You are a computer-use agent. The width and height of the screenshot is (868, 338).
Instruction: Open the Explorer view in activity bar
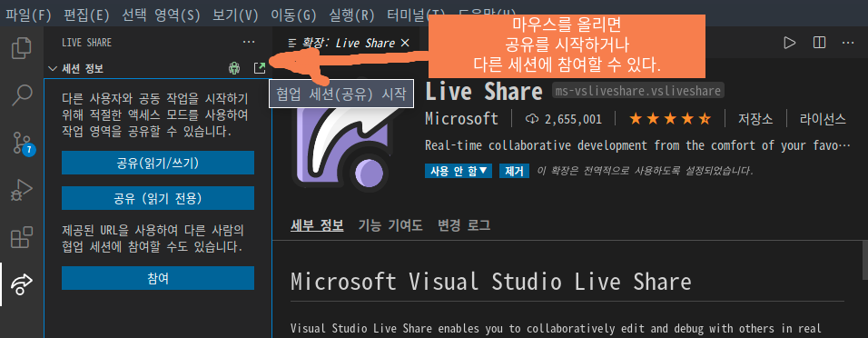pyautogui.click(x=22, y=47)
